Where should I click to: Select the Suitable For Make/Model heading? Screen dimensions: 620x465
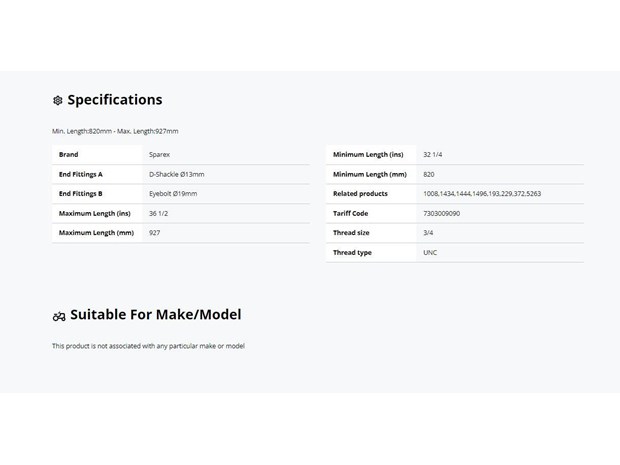coord(155,315)
